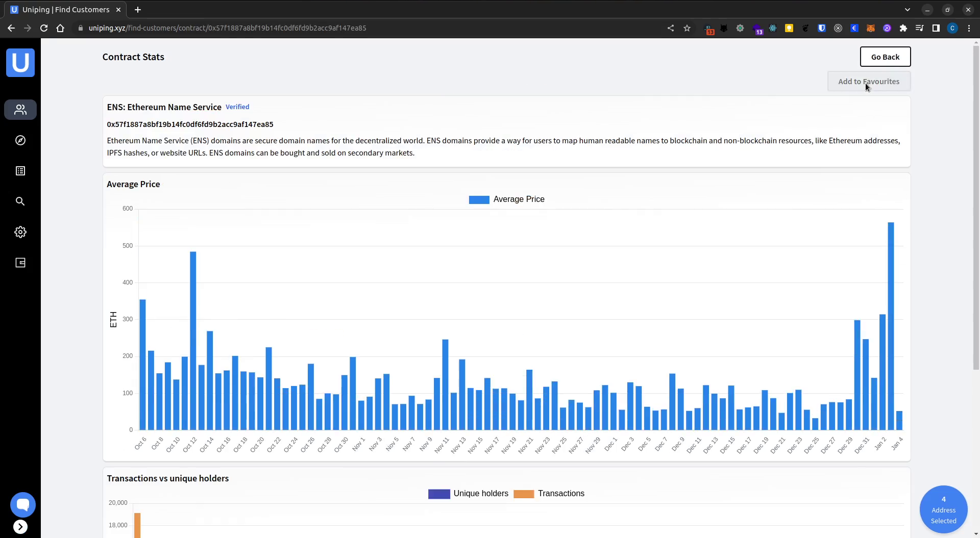
Task: Click the contract address 0x57f1887a8bf…
Action: pyautogui.click(x=190, y=124)
